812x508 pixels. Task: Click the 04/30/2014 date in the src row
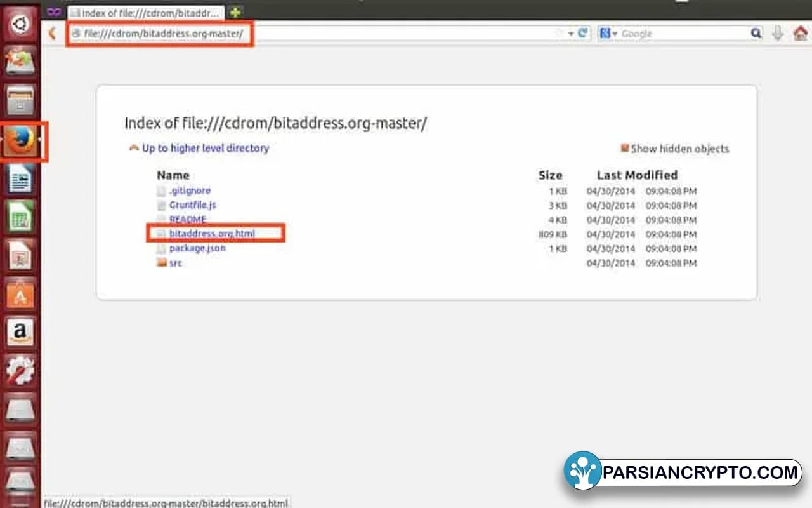[611, 263]
